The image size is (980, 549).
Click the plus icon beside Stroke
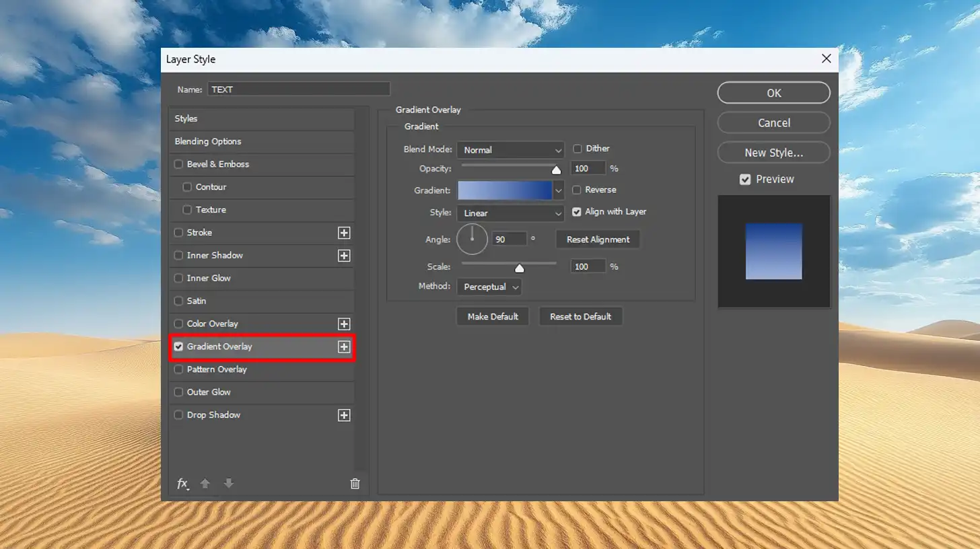344,233
